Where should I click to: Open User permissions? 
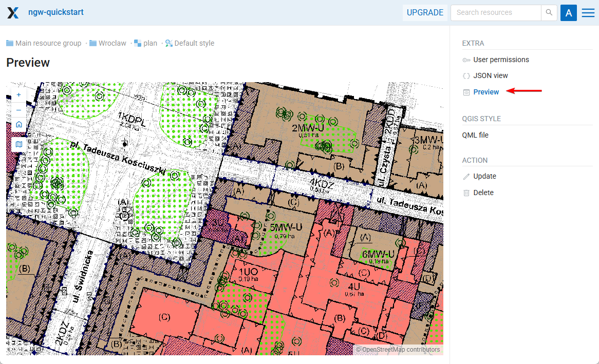pyautogui.click(x=501, y=60)
